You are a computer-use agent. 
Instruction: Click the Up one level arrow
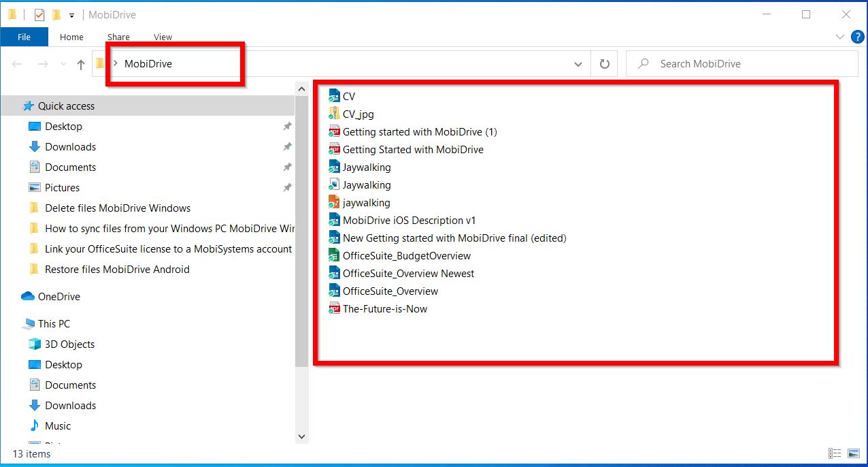pyautogui.click(x=81, y=65)
